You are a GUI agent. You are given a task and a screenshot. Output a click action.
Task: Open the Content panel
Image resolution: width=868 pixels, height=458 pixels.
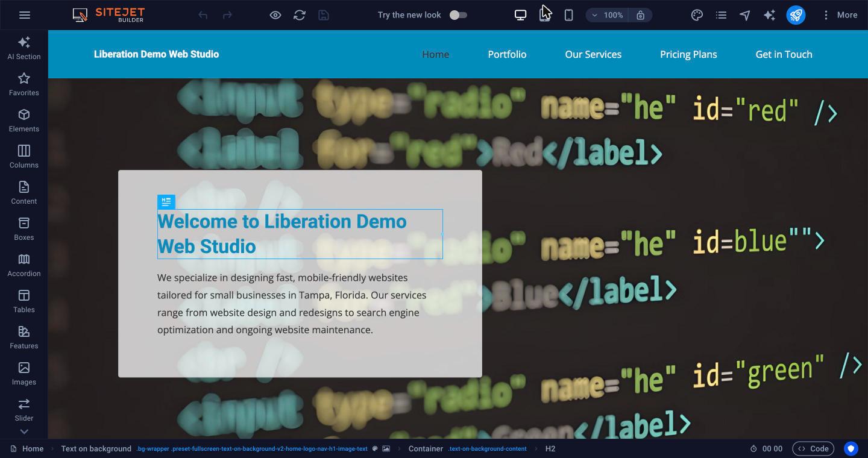(x=24, y=193)
